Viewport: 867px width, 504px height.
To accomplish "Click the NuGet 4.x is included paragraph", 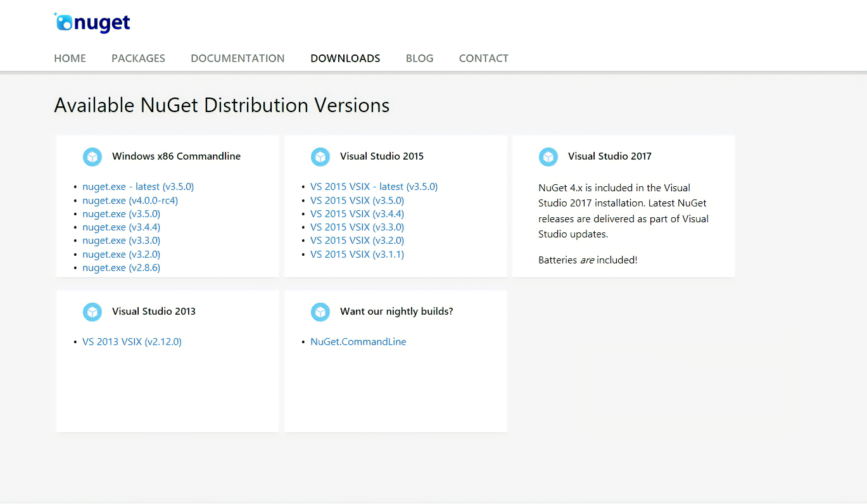I will click(x=624, y=211).
